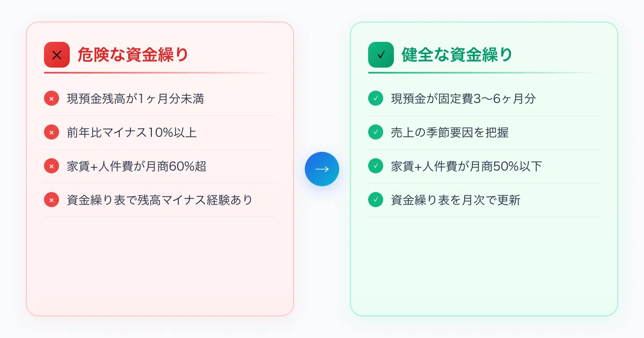Click the text 売上の季節要因を把握
Screen dimensions: 644x338
(x=450, y=133)
